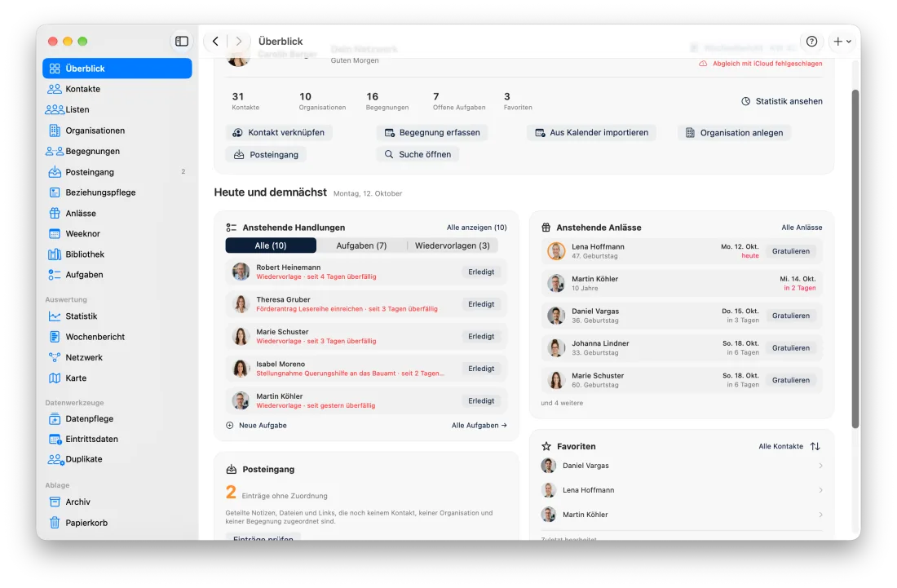Open Datenpflege in the sidebar

click(117, 418)
